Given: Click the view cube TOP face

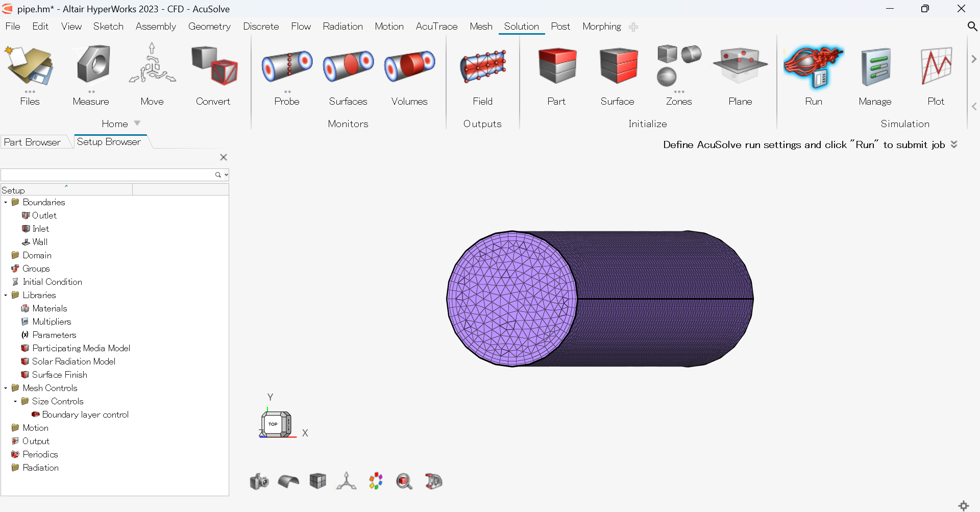Looking at the screenshot, I should pyautogui.click(x=274, y=424).
